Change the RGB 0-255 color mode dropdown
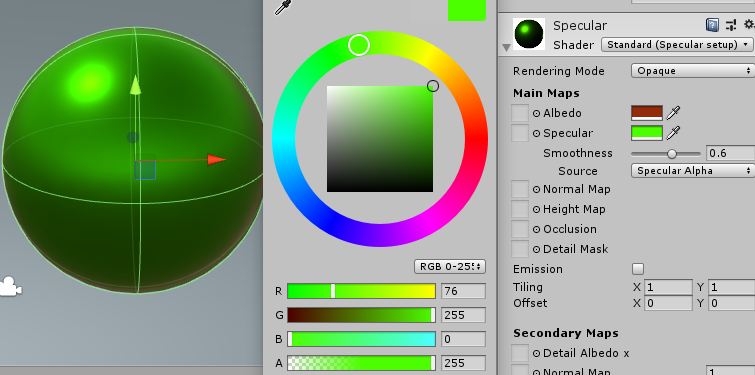Screen dimensions: 755x375 450,266
